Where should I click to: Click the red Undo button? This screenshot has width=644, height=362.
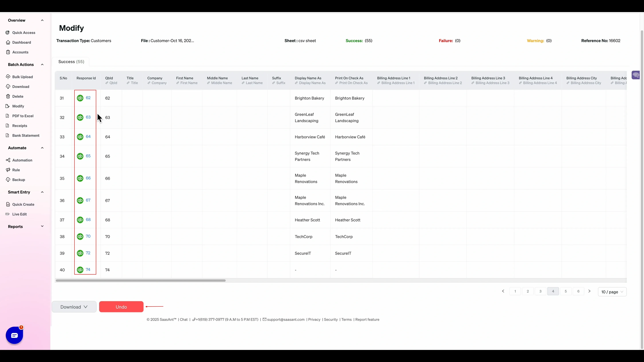[x=121, y=307]
